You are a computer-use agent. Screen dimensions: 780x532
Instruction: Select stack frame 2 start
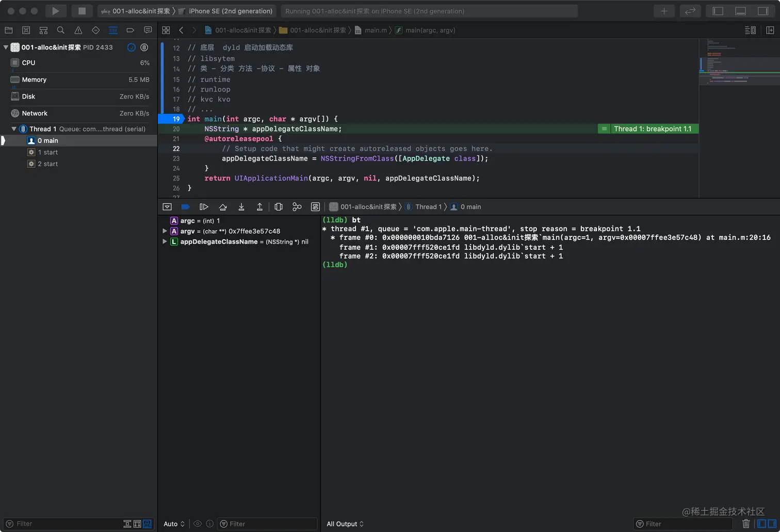[x=79, y=164]
